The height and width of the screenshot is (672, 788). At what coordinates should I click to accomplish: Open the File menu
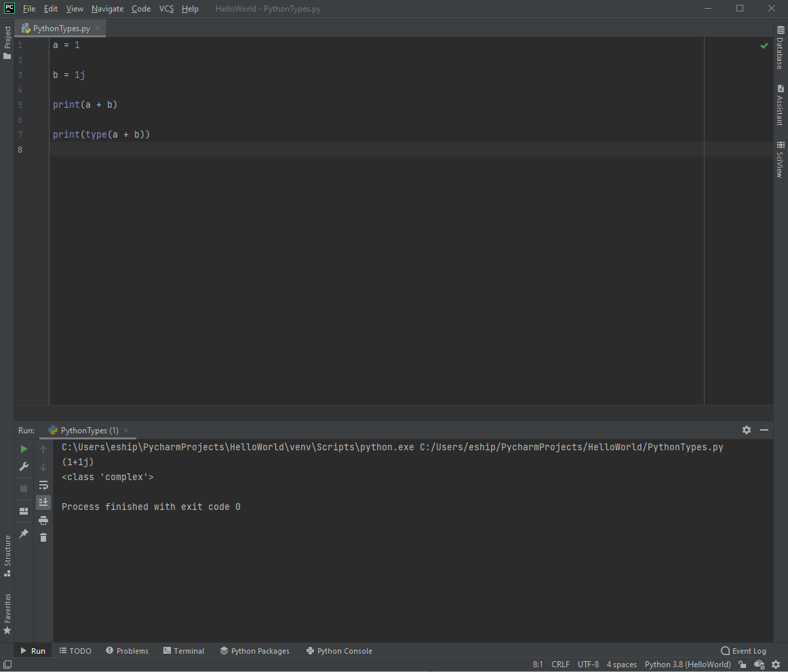(29, 9)
